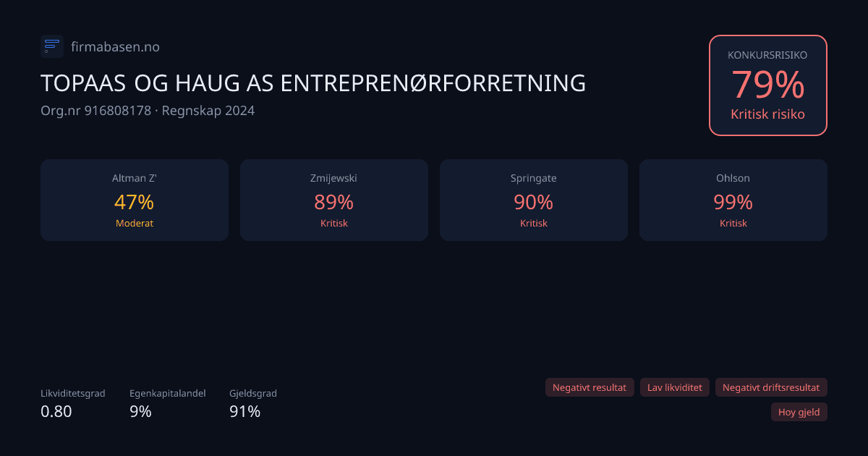This screenshot has width=868, height=456.
Task: Open the Regnskap 2024 selector
Action: point(208,110)
